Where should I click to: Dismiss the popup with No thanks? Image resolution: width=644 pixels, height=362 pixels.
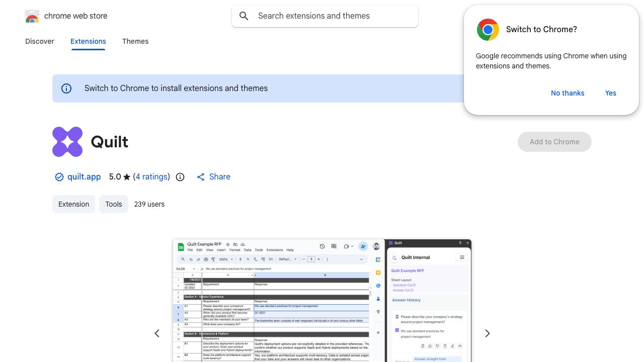tap(568, 93)
